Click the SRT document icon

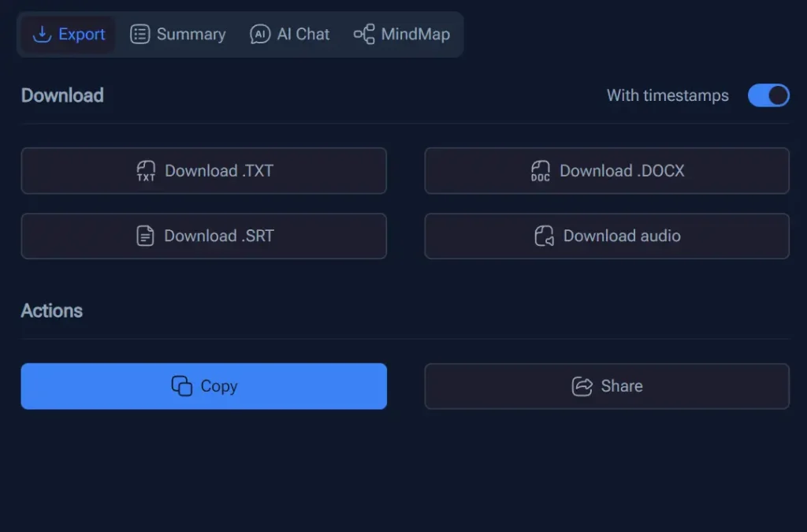pos(146,236)
